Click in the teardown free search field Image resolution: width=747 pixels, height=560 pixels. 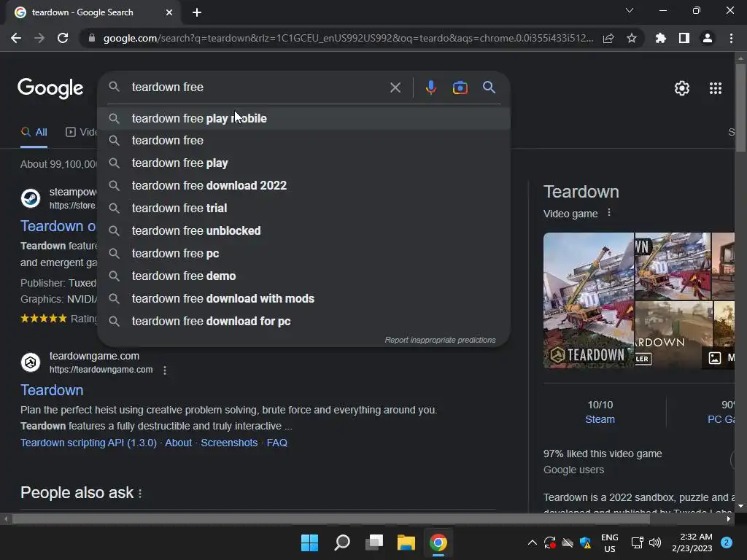coord(258,87)
